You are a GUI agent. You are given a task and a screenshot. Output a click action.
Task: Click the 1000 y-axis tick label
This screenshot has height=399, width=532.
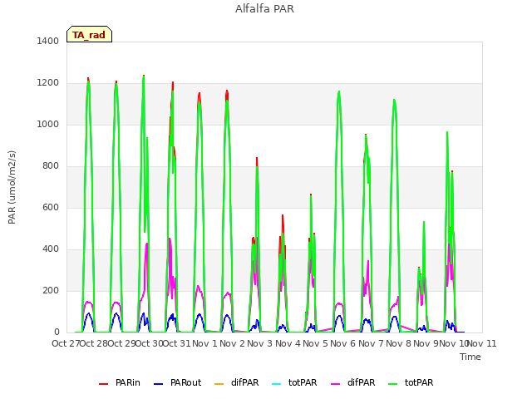point(48,124)
